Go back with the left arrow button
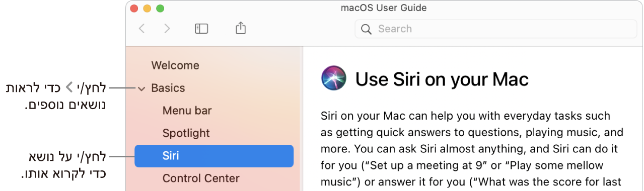The height and width of the screenshot is (191, 644). tap(142, 29)
